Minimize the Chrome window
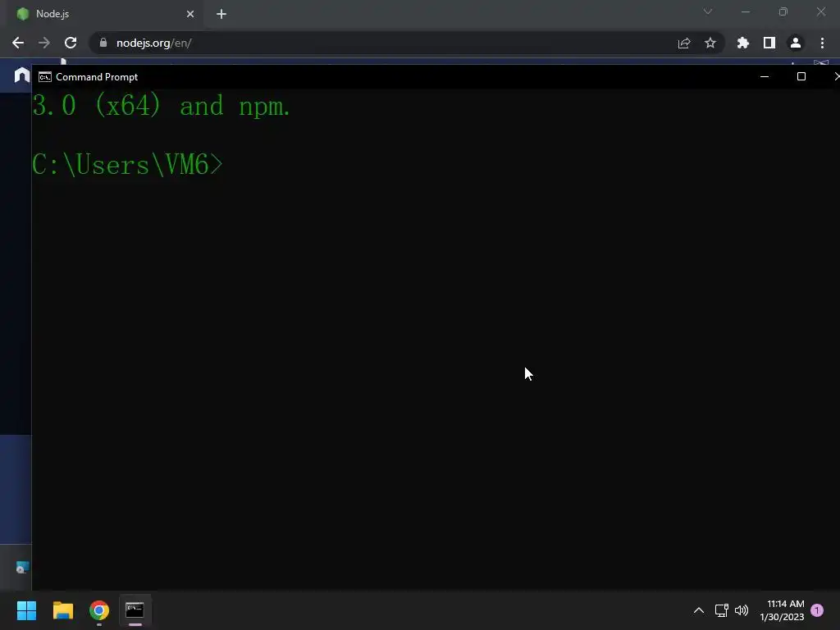This screenshot has width=840, height=630. (746, 11)
